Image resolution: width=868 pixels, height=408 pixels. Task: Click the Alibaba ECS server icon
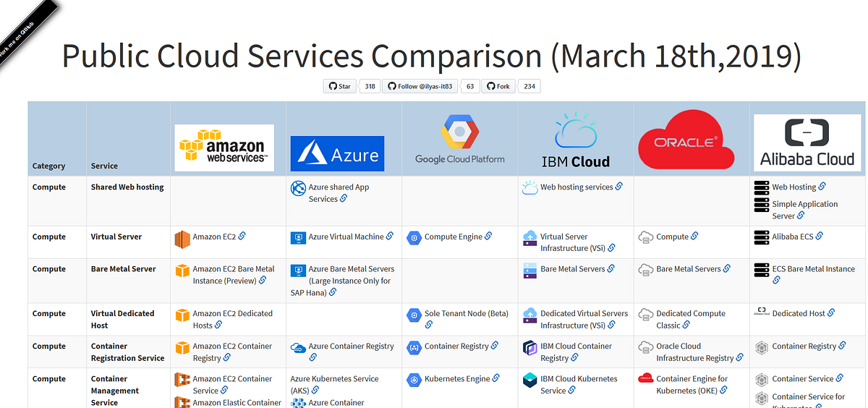tap(761, 237)
